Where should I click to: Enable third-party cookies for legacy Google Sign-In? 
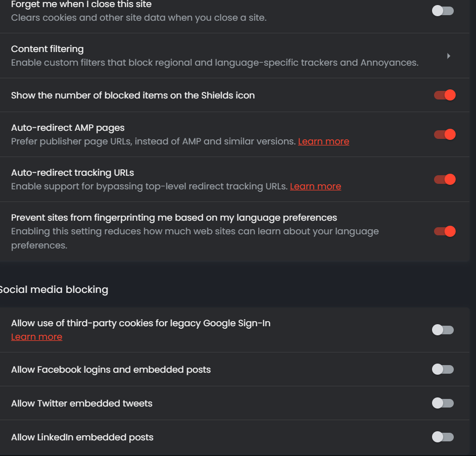(x=443, y=330)
